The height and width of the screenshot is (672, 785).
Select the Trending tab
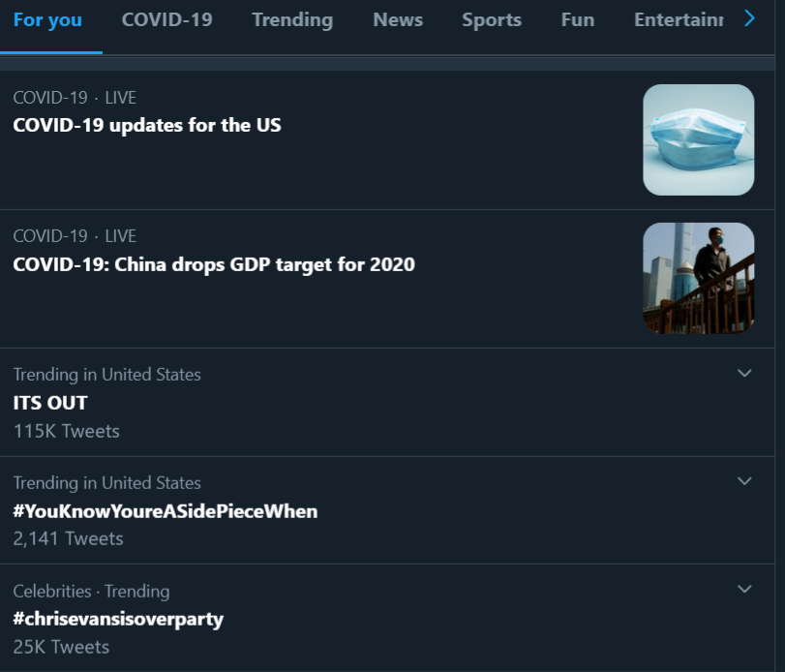(291, 20)
